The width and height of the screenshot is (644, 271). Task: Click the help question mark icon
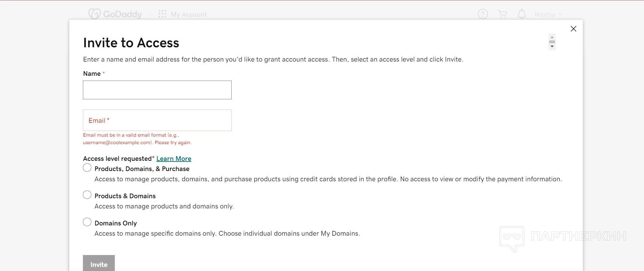point(483,14)
